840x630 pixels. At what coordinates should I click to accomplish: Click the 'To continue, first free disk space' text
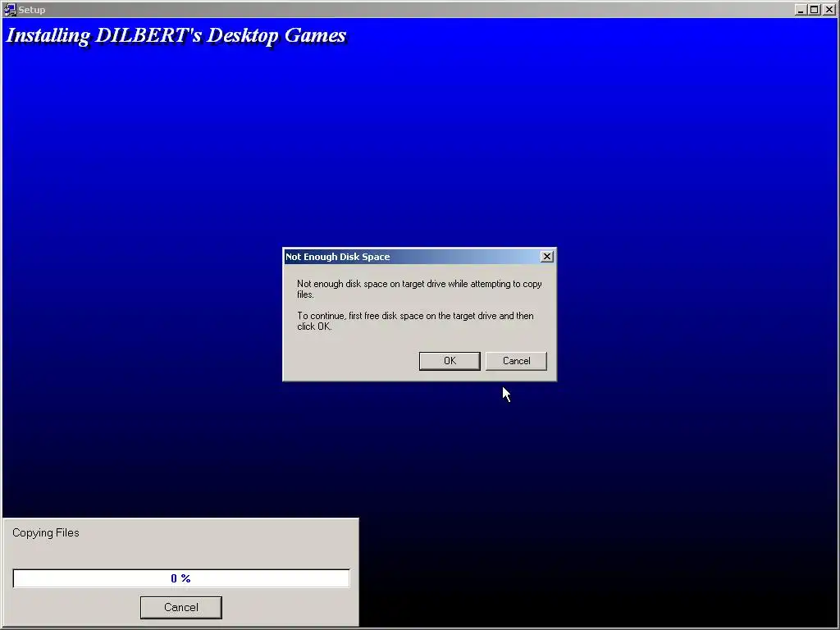[415, 321]
